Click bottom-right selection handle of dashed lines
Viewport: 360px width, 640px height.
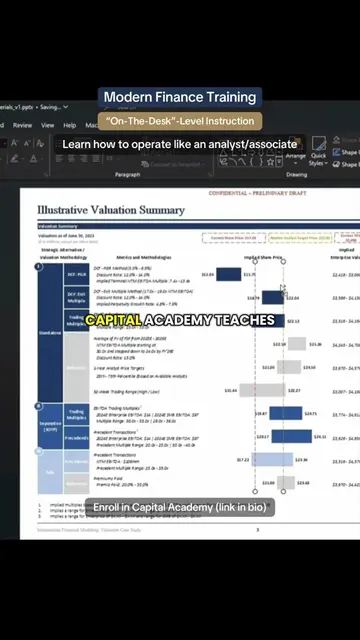[283, 492]
